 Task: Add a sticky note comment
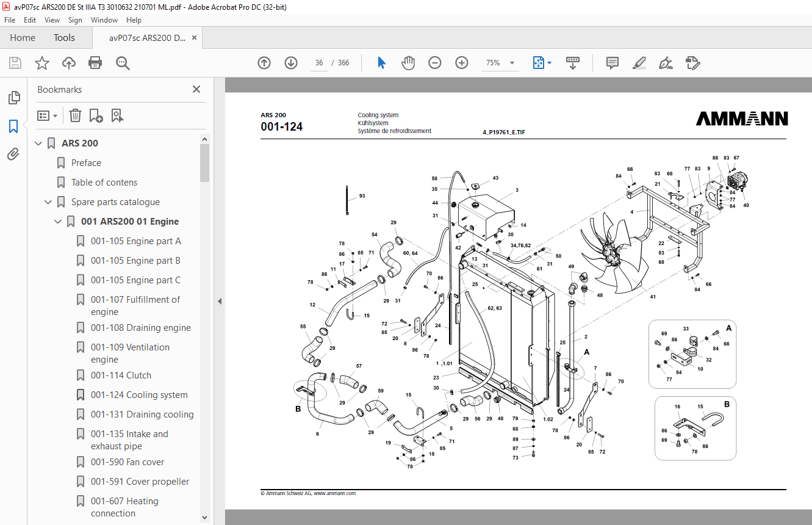[x=613, y=63]
